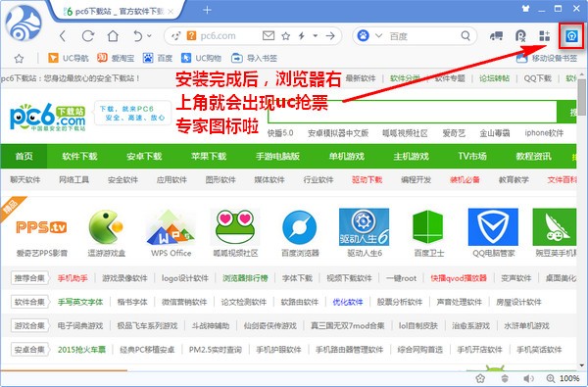Click the 爱奇艺PPS影音 app icon
Viewport: 588px width, 387px height.
41,227
